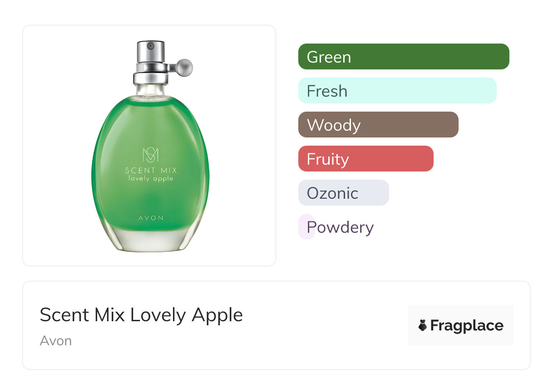Click the round silver knob beside sprayer
Viewport: 553px width, 392px height.
[184, 68]
